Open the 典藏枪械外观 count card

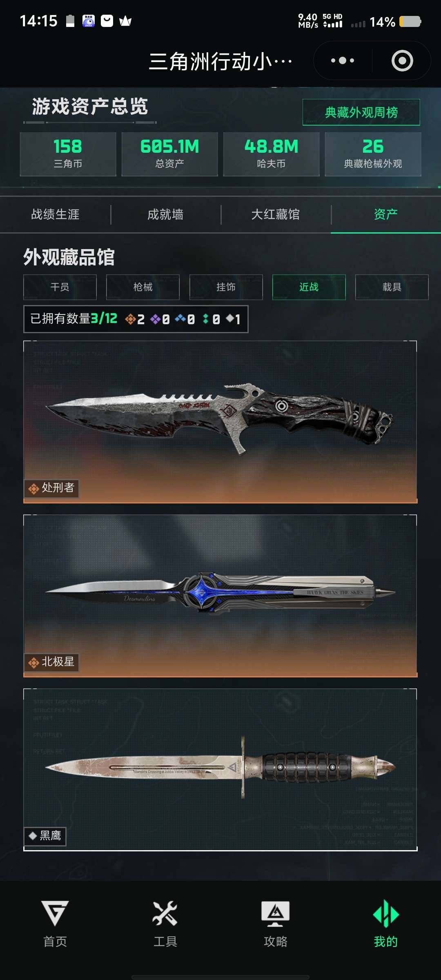click(373, 154)
